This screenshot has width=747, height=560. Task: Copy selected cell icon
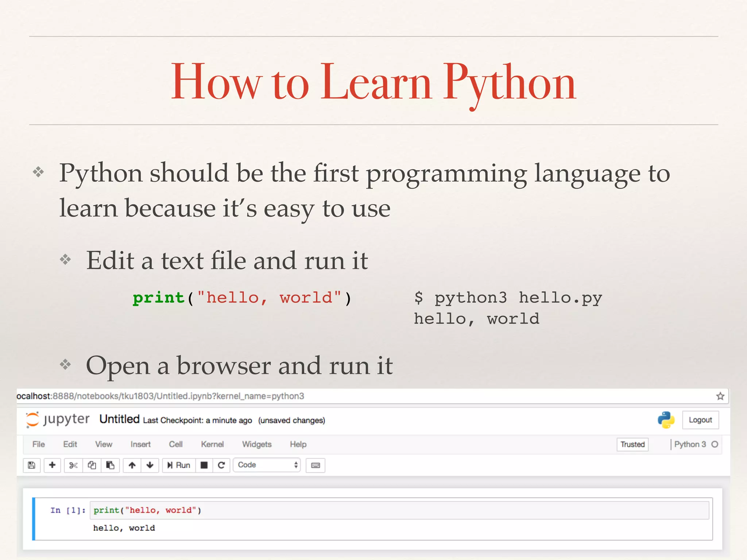92,465
